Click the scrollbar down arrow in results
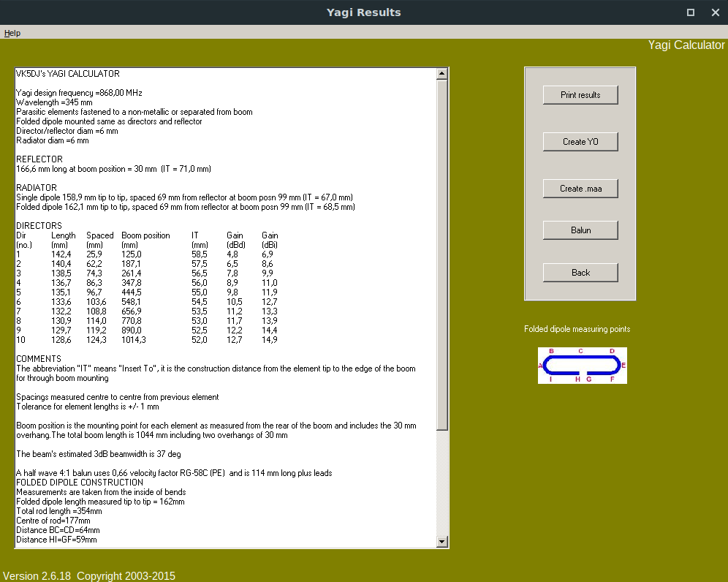 coord(442,542)
